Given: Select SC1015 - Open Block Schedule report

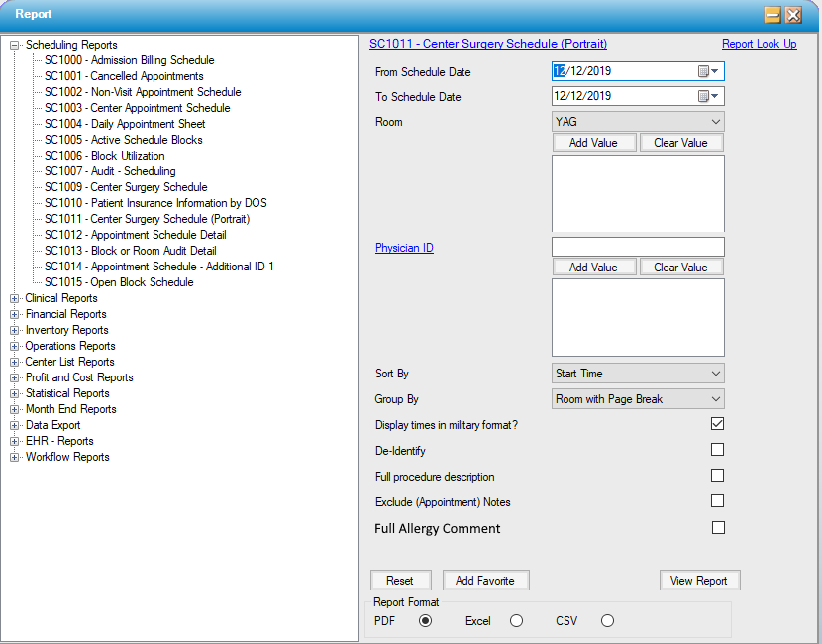Looking at the screenshot, I should [x=119, y=282].
